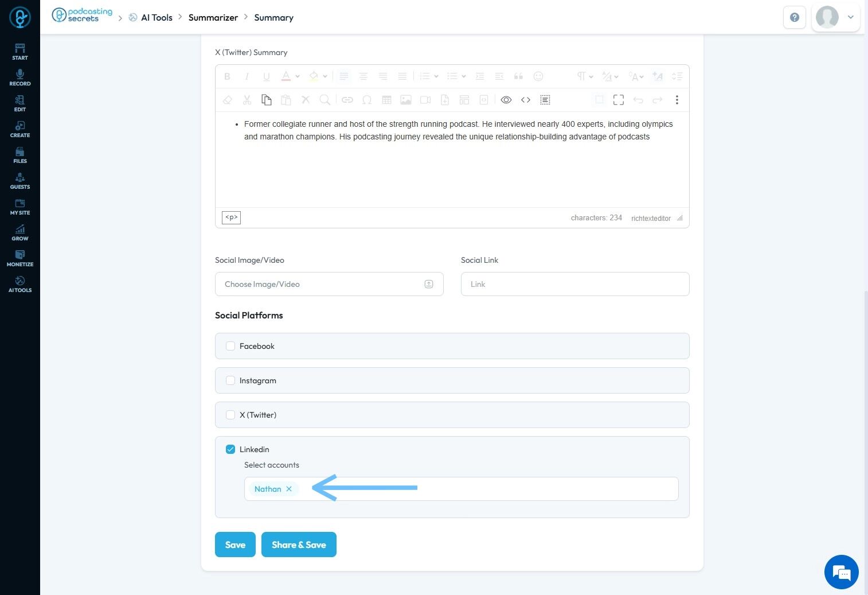Click the Share & Save button

click(299, 545)
